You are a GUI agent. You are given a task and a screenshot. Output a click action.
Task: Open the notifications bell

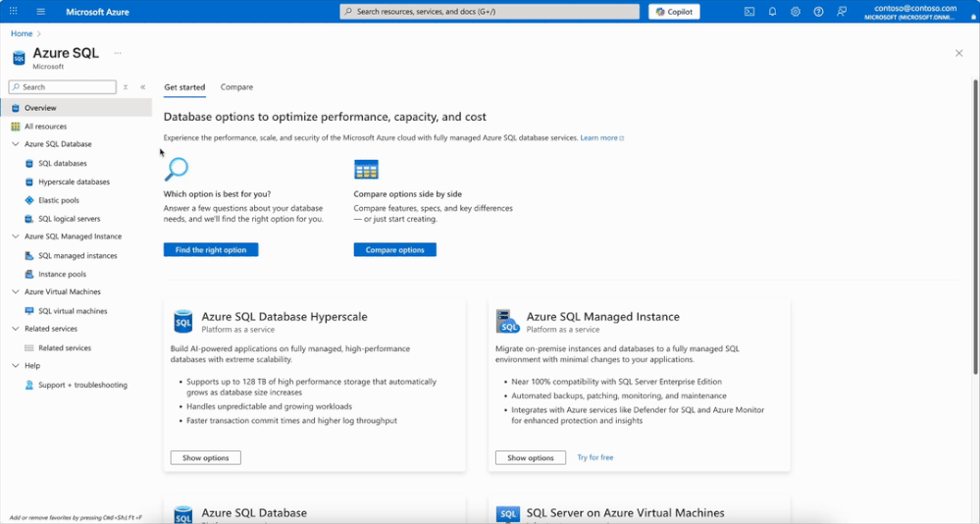pos(772,11)
